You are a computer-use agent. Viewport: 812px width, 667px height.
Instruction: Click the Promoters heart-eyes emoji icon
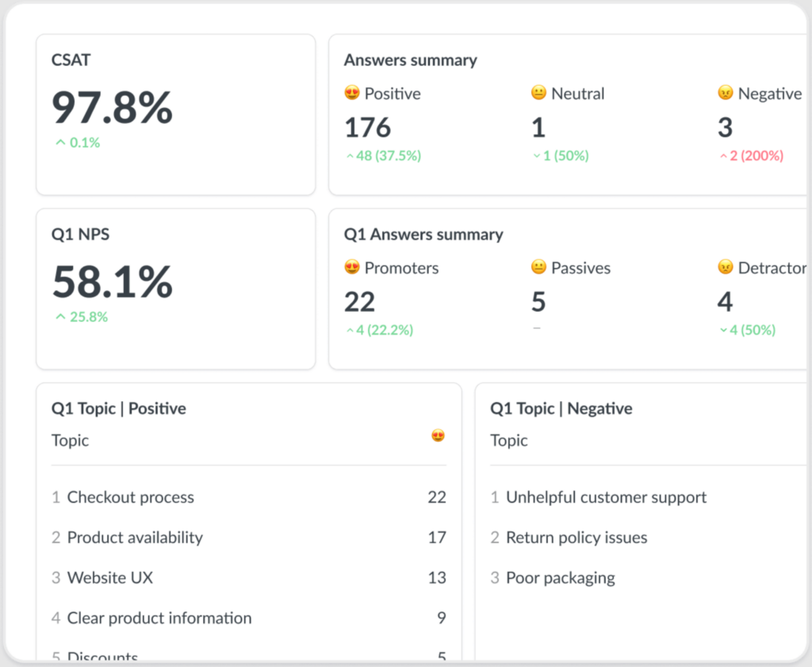coord(352,268)
